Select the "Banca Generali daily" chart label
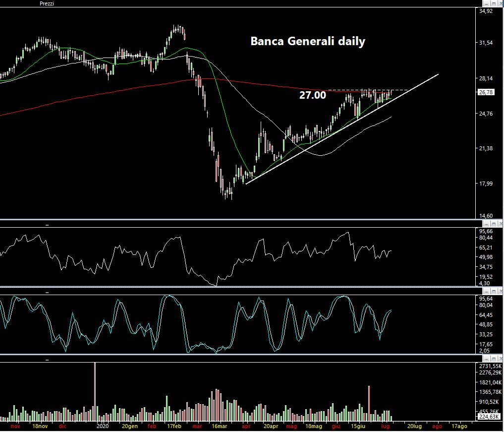Screen dimensions: 504x432 tap(308, 41)
